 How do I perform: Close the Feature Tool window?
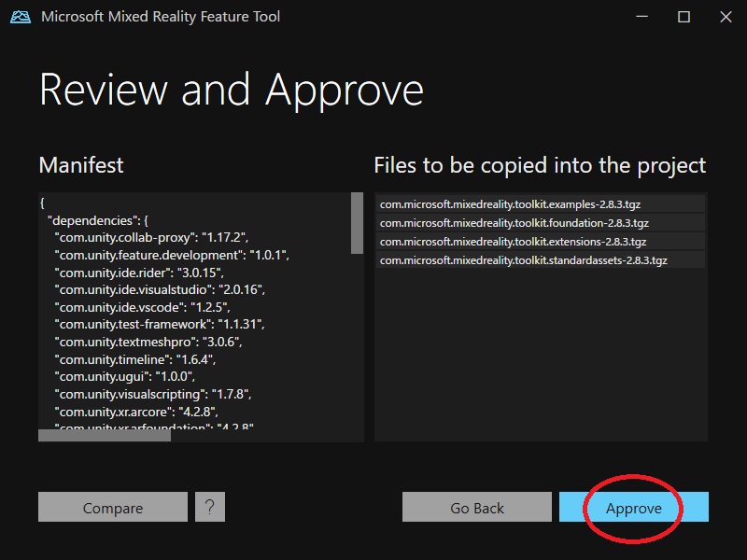pyautogui.click(x=726, y=17)
